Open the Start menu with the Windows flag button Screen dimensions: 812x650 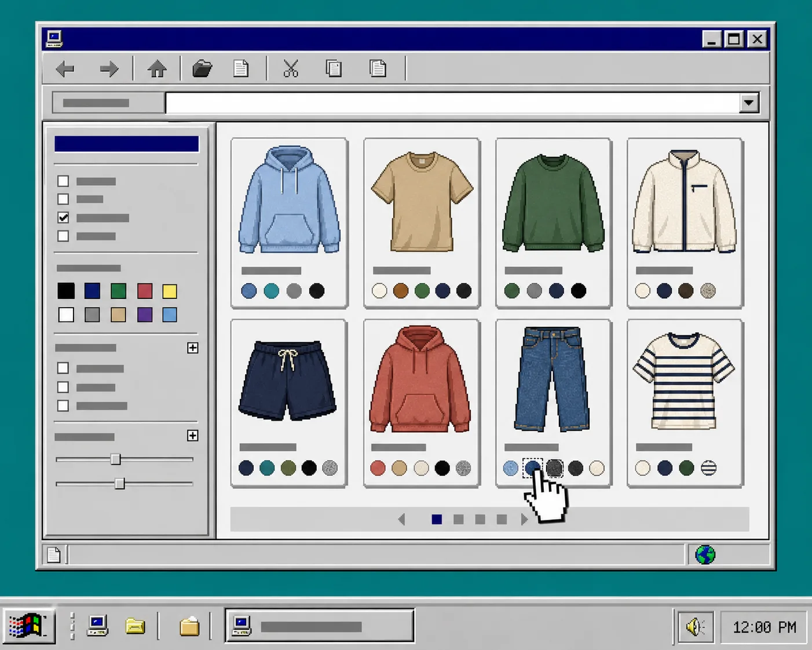(x=29, y=626)
